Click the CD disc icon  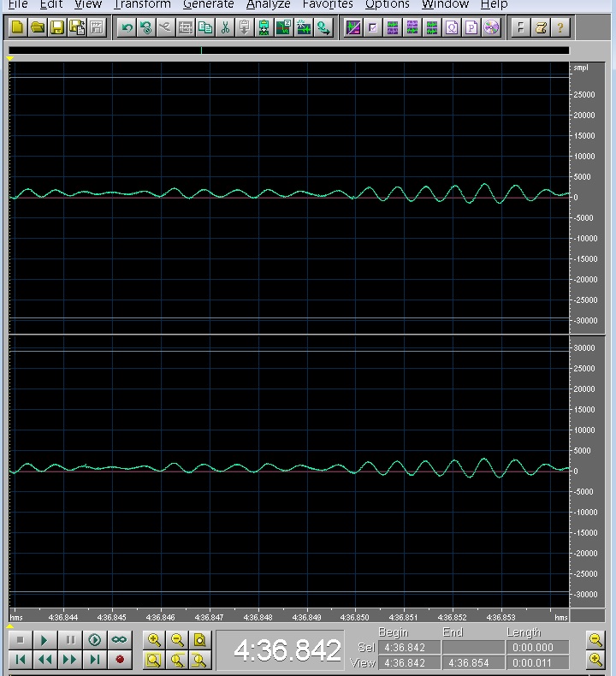click(x=490, y=28)
